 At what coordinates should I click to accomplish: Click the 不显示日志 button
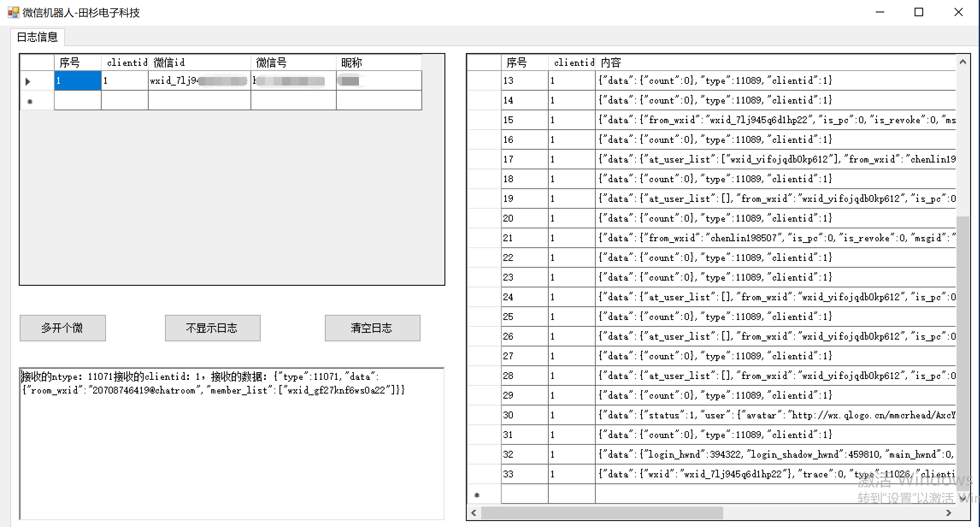212,328
